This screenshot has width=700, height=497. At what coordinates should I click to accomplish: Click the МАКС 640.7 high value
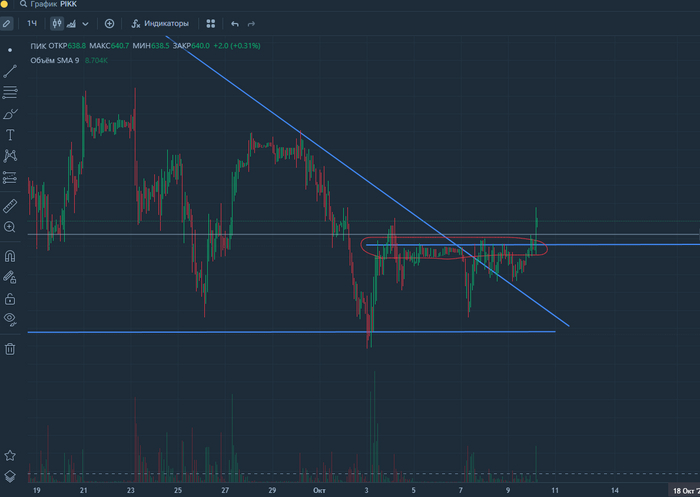tap(109, 46)
